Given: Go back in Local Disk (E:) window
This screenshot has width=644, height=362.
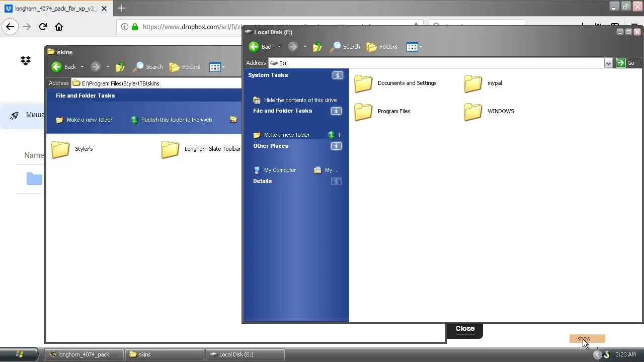Looking at the screenshot, I should click(x=261, y=47).
